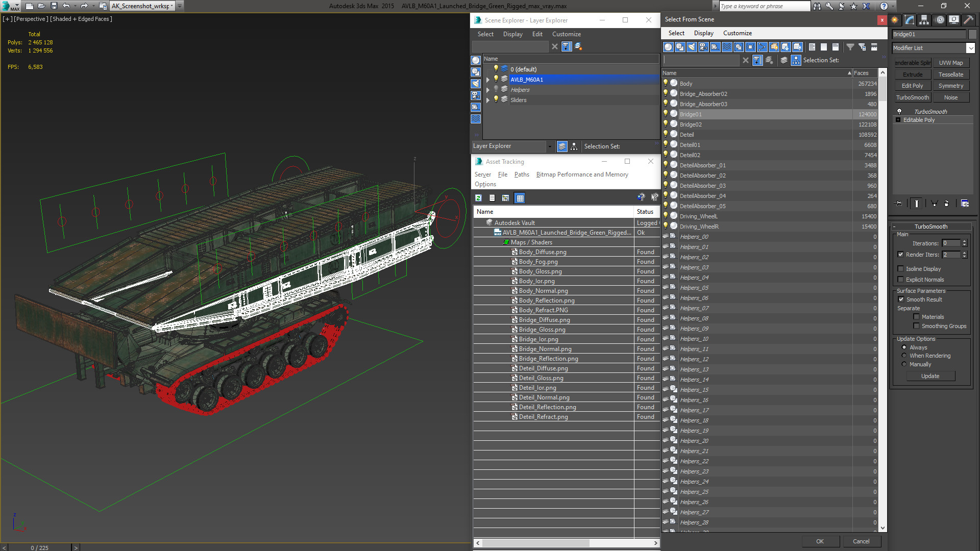Click the OK button in Select From Scene

(x=820, y=541)
